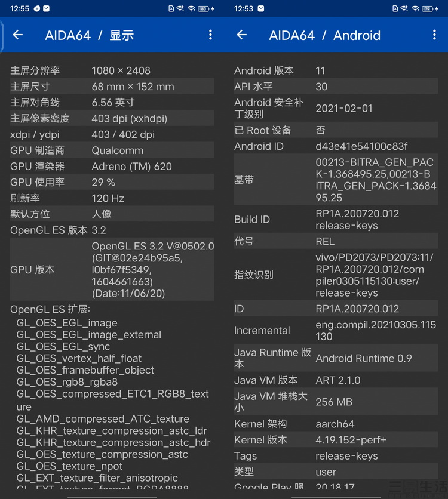The width and height of the screenshot is (448, 499).
Task: Go back from the AIDA64 显示 screen
Action: (18, 35)
